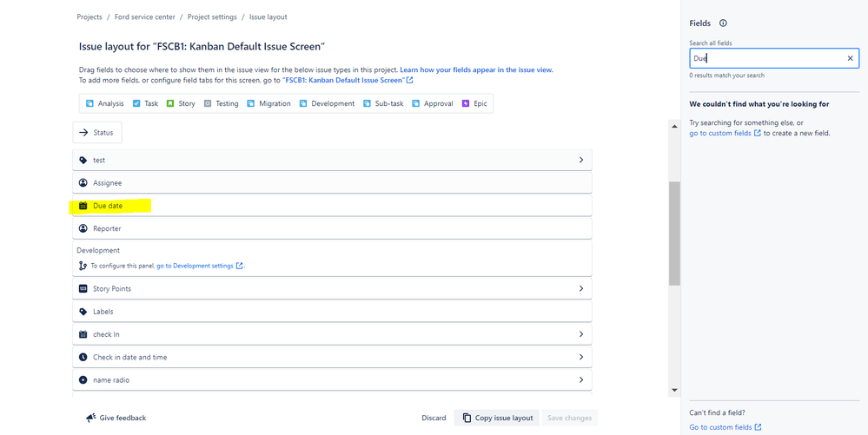Select the Epic issue type

[474, 103]
